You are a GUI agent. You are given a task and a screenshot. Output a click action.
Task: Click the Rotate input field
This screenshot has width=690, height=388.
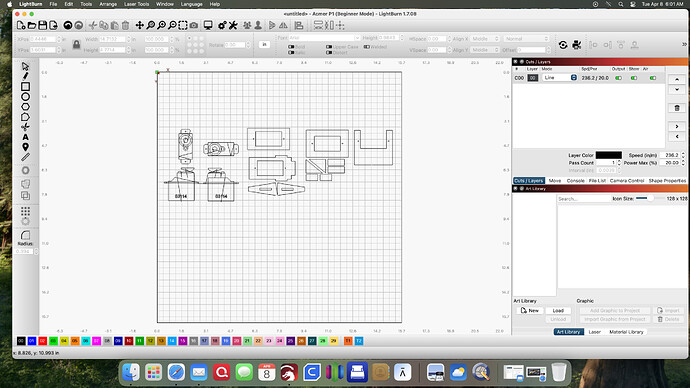(x=236, y=45)
